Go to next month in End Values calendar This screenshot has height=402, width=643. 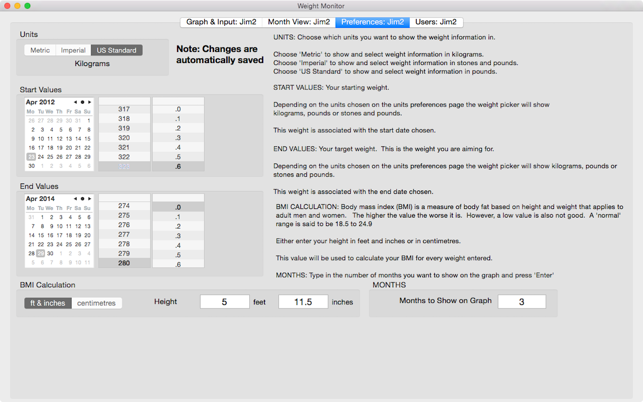pos(89,199)
